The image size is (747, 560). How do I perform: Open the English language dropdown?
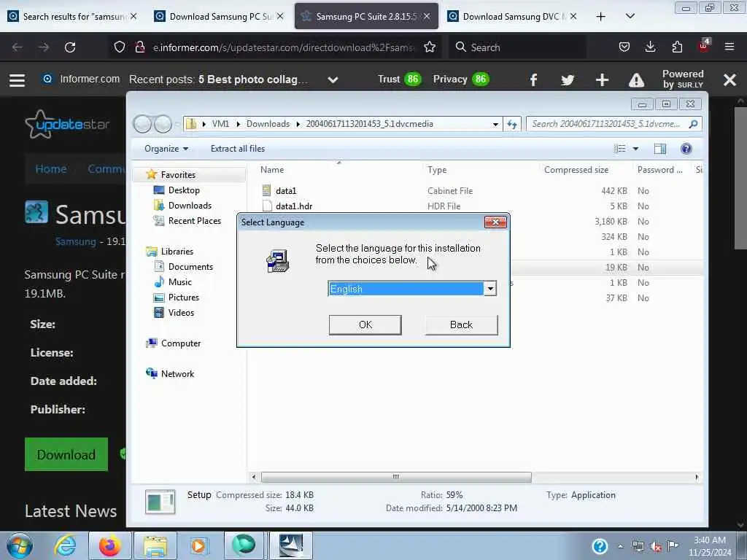(490, 289)
